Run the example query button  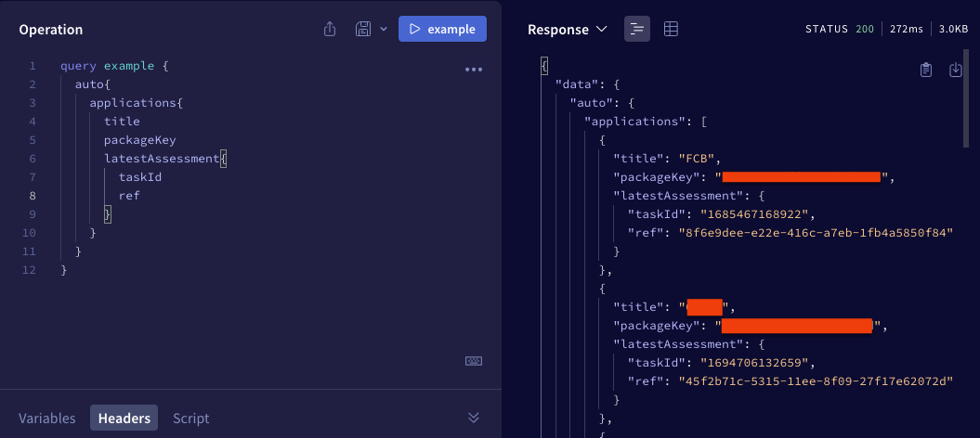[x=442, y=29]
